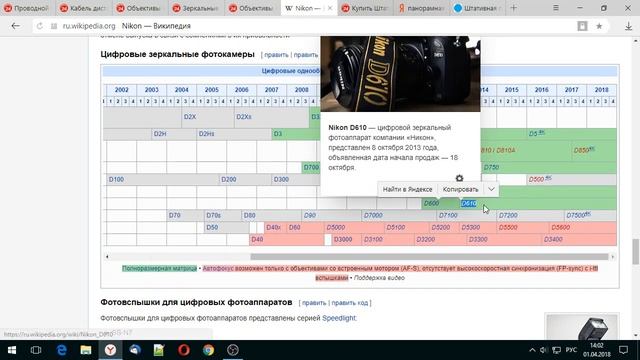Image resolution: width=640 pixels, height=360 pixels.
Task: Open the D70s camera link
Action: 213,215
